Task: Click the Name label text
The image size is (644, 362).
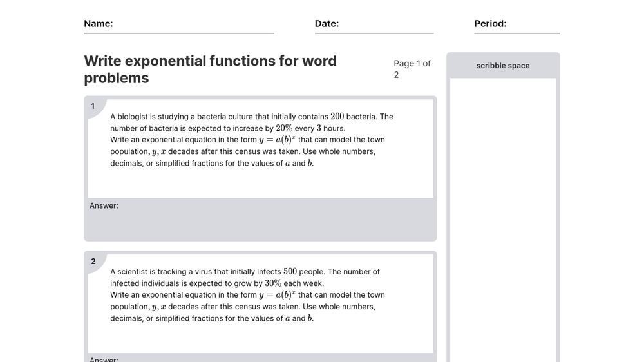Action: 98,24
